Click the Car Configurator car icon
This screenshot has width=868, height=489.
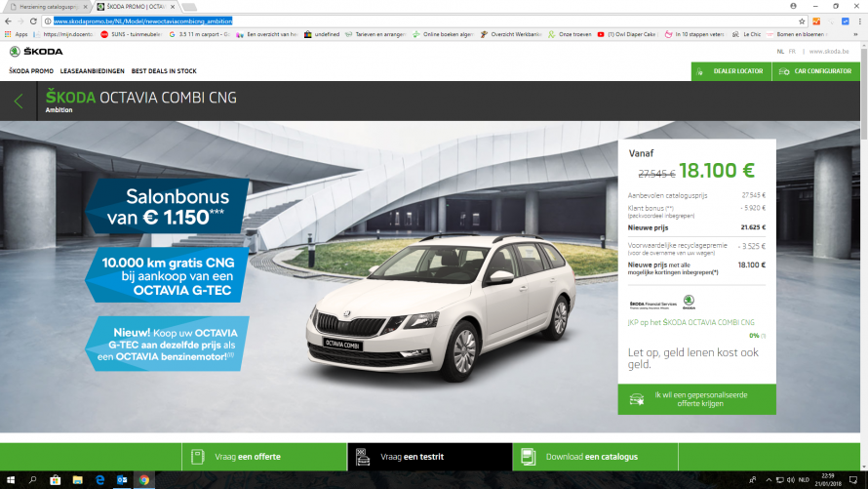click(x=784, y=71)
